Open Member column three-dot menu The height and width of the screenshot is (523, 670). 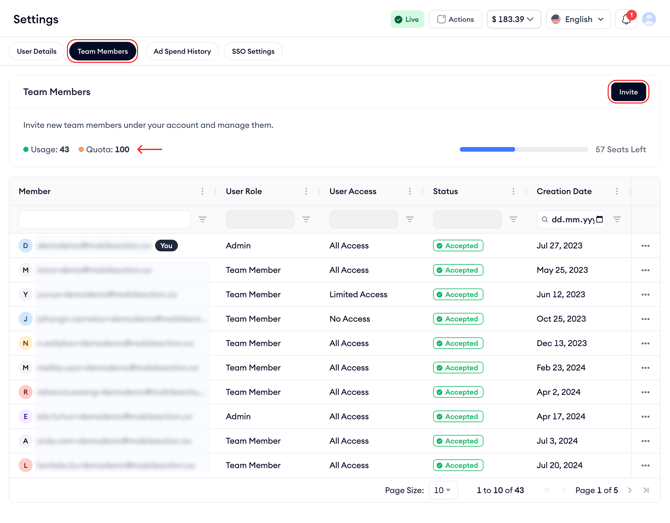pos(202,191)
